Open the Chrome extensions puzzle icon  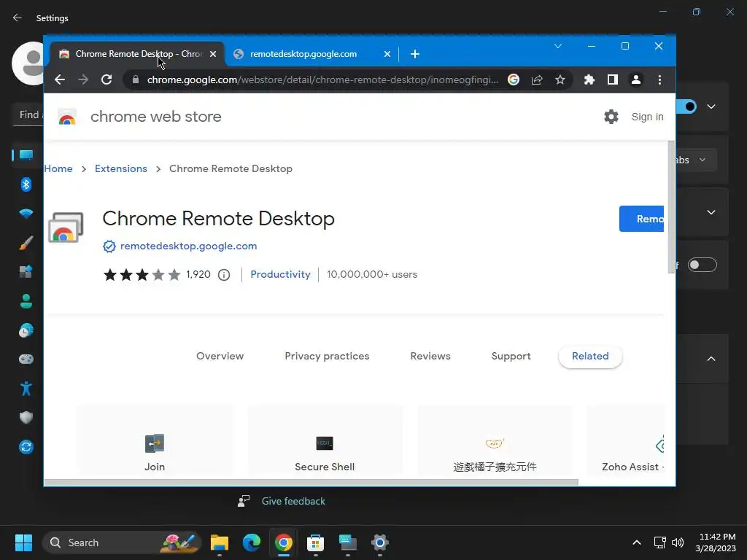(589, 79)
